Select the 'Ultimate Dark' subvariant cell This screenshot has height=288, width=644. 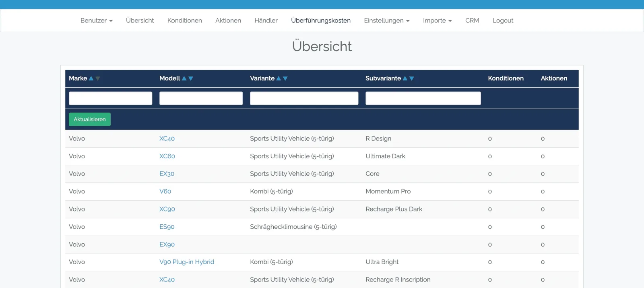pos(385,156)
